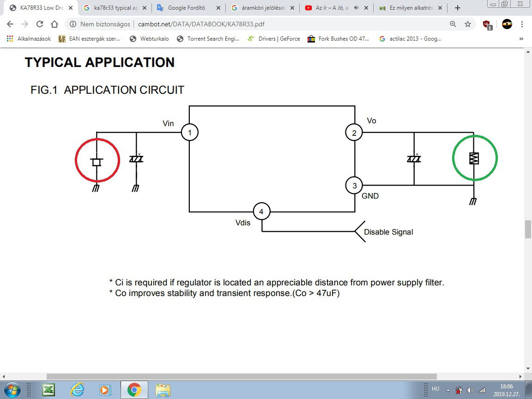This screenshot has height=399, width=532.
Task: Open the zoom magnifier in address bar
Action: (453, 24)
